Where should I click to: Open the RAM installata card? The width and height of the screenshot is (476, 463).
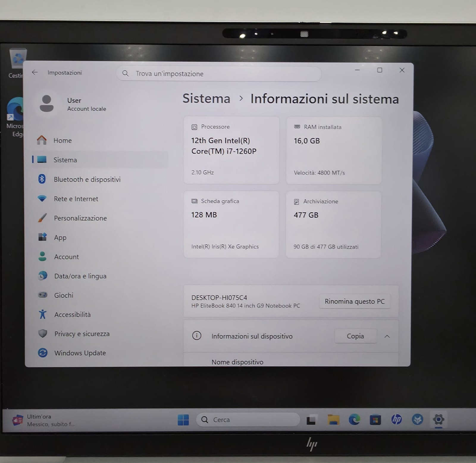pos(334,150)
